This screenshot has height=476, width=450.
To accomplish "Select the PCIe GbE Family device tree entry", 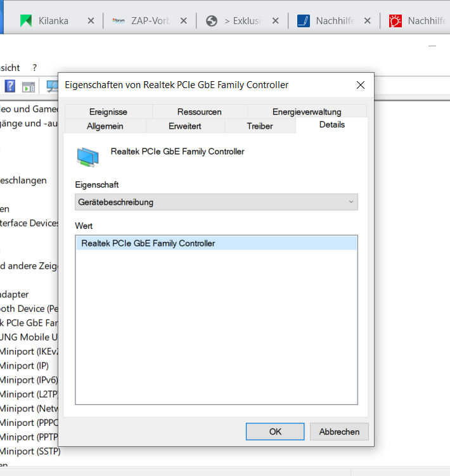I will (29, 323).
